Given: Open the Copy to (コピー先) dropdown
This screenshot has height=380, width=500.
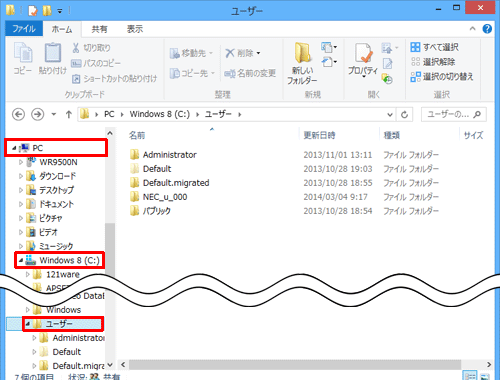Looking at the screenshot, I should 192,73.
